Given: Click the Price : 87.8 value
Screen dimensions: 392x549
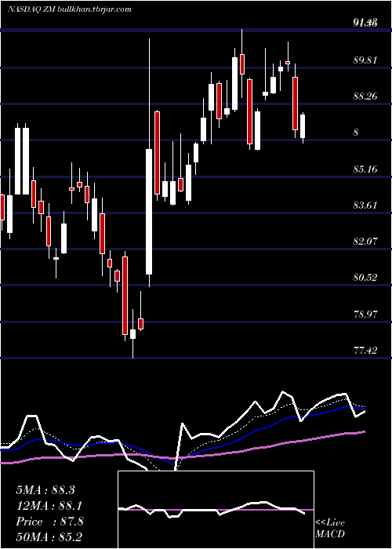Looking at the screenshot, I should pyautogui.click(x=49, y=522).
